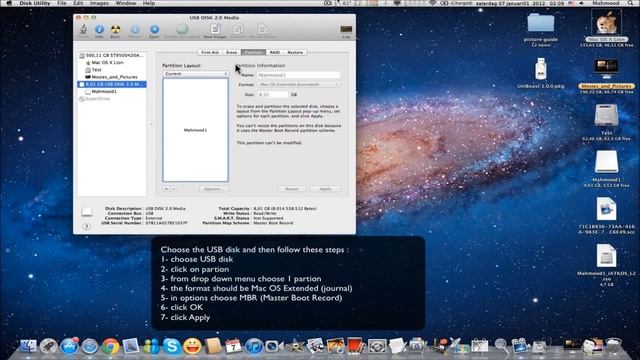Open Movies_and_Pictures desktop drive icon
This screenshot has height=360, width=640.
[x=607, y=69]
